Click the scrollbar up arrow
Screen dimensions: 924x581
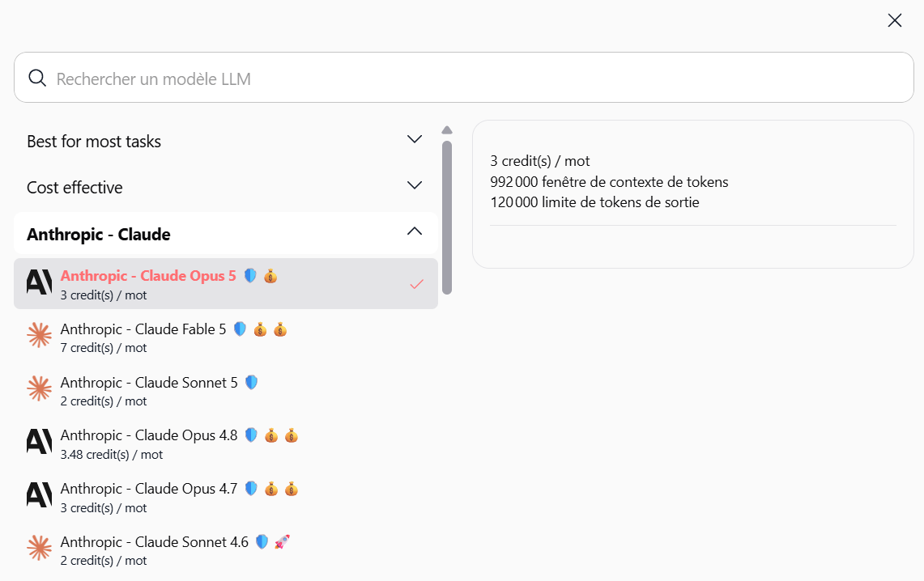pyautogui.click(x=447, y=130)
